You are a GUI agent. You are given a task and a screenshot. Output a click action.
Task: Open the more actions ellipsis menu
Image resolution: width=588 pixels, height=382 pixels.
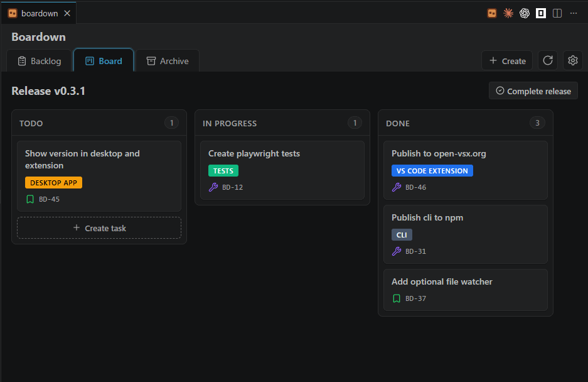coord(574,14)
